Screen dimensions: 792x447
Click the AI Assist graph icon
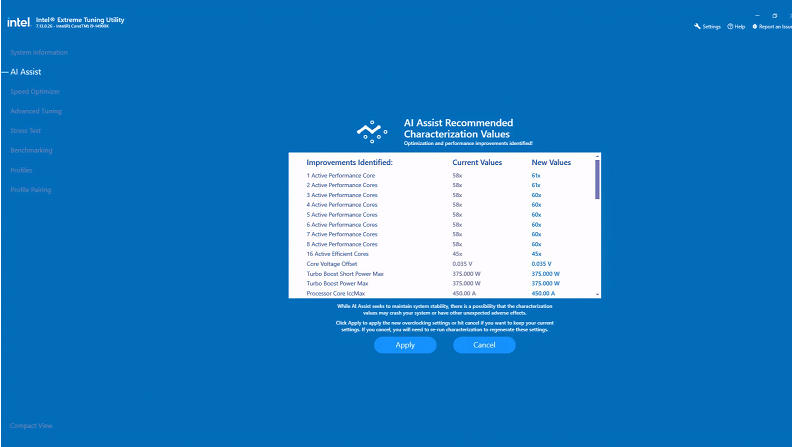point(372,131)
